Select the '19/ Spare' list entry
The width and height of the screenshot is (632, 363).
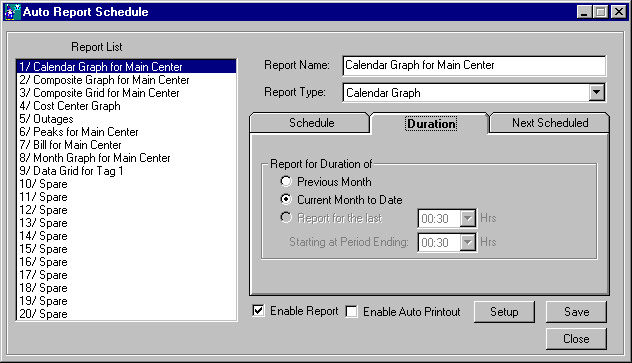tap(126, 301)
